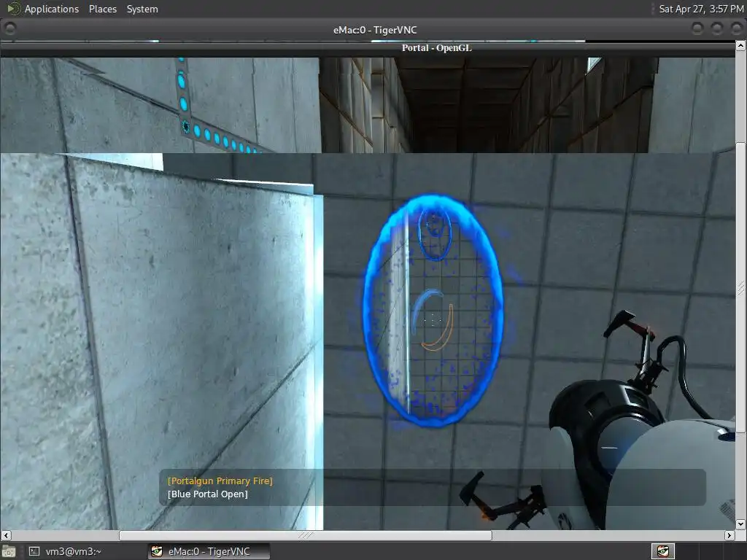747x560 pixels.
Task: Switch to vm3@vm3:~ terminal in taskbar
Action: click(x=65, y=551)
